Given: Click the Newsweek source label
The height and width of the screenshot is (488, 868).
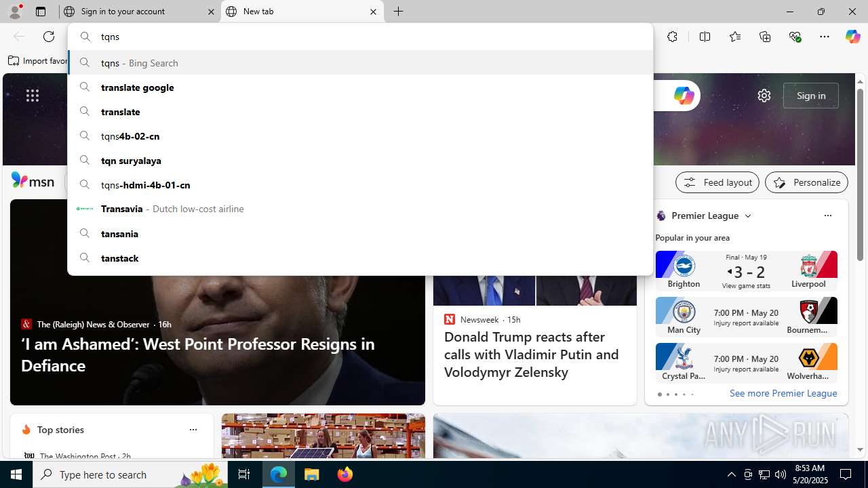Looking at the screenshot, I should [479, 319].
